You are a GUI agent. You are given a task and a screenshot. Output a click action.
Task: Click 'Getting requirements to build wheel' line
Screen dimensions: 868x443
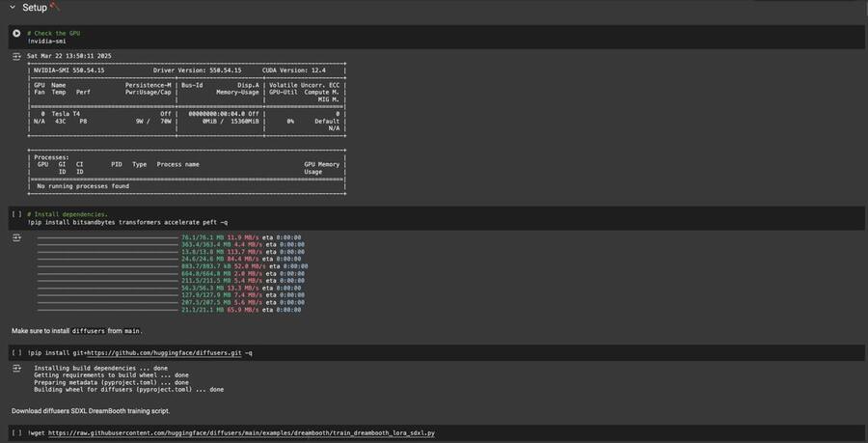pos(111,374)
